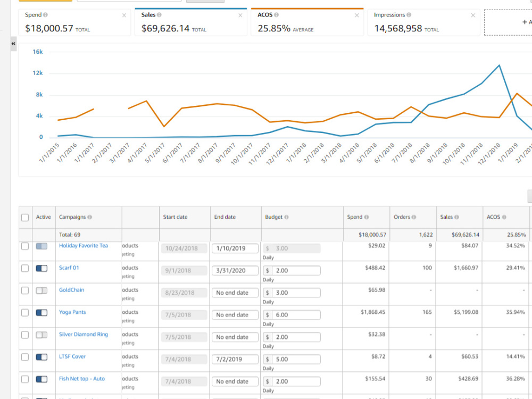Select the Impressions metric card
This screenshot has height=399, width=532.
pos(424,22)
